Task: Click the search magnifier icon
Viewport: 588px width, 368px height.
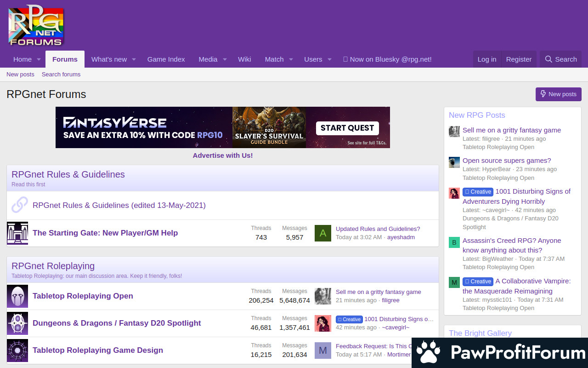Action: tap(548, 59)
